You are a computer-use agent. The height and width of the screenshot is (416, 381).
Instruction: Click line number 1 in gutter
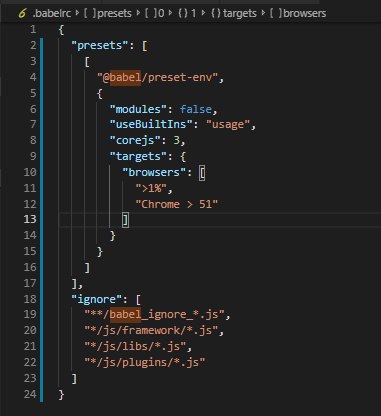point(33,29)
